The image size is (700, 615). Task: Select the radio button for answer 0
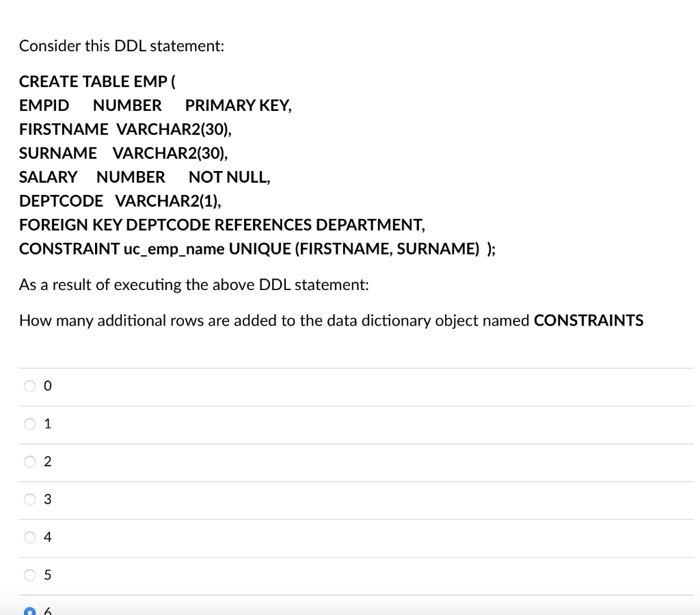(x=29, y=386)
